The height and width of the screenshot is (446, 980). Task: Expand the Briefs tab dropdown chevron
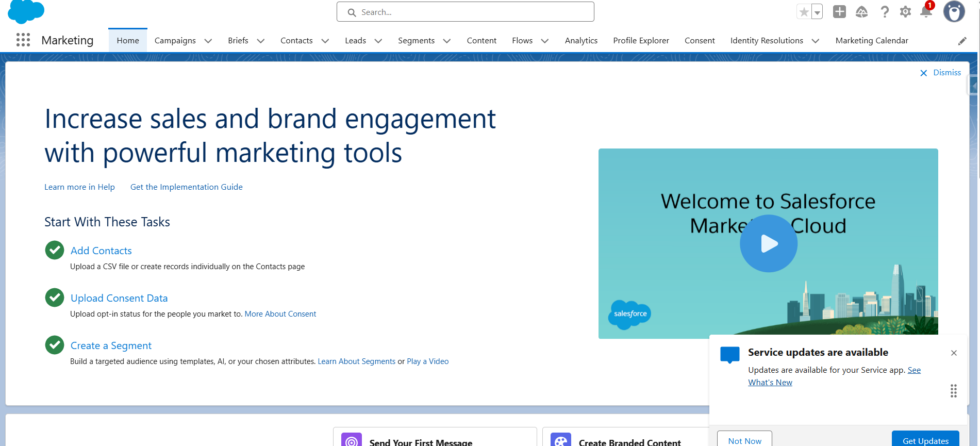tap(261, 41)
